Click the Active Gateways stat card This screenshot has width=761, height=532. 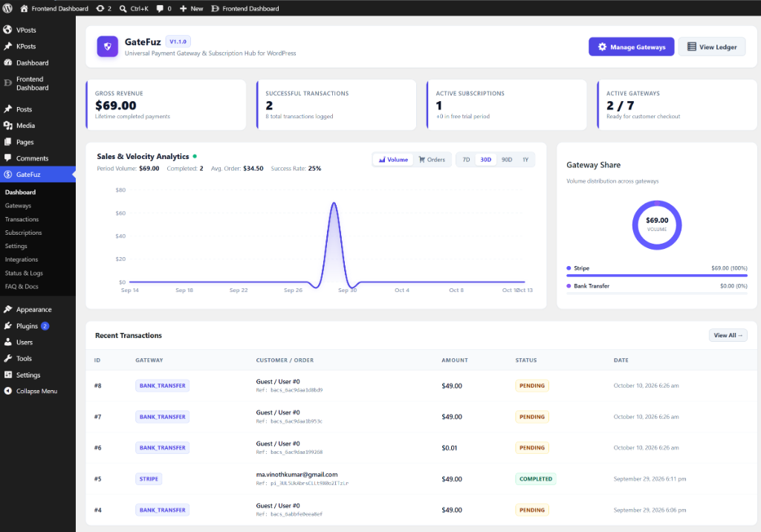(x=677, y=105)
